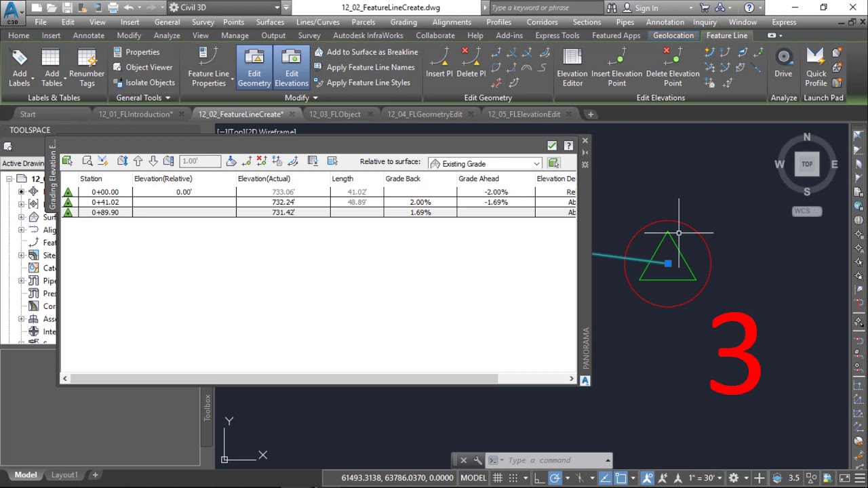Screen dimensions: 868x488
Task: Open the Elevation Editor
Action: point(572,68)
